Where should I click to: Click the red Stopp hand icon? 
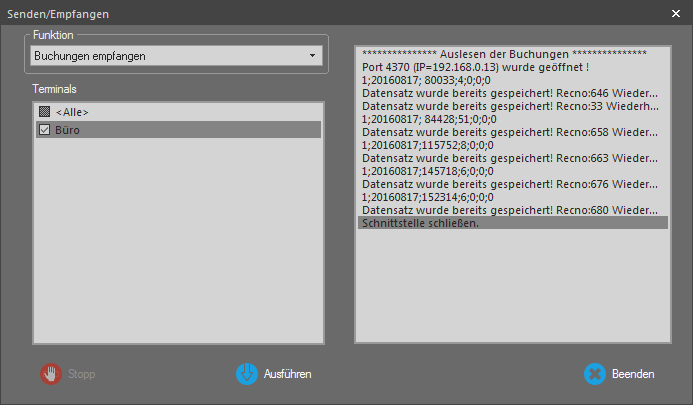click(50, 374)
